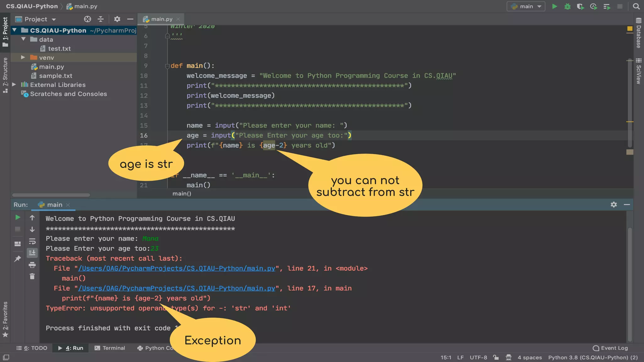Click the Project panel horizontal scrollbar
Viewport: 644px width, 362px height.
(x=51, y=195)
